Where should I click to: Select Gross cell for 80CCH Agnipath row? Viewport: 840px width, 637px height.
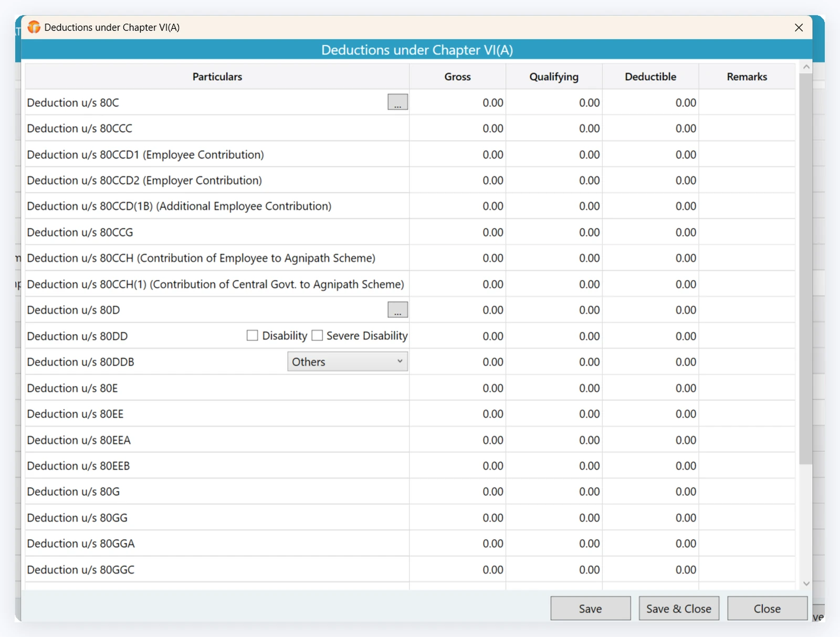click(x=458, y=258)
